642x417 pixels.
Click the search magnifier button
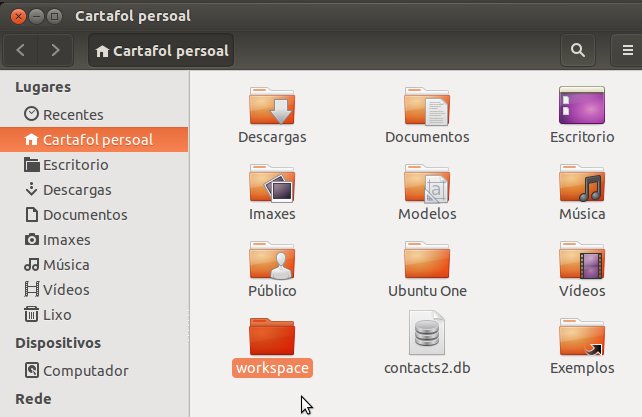coord(578,50)
